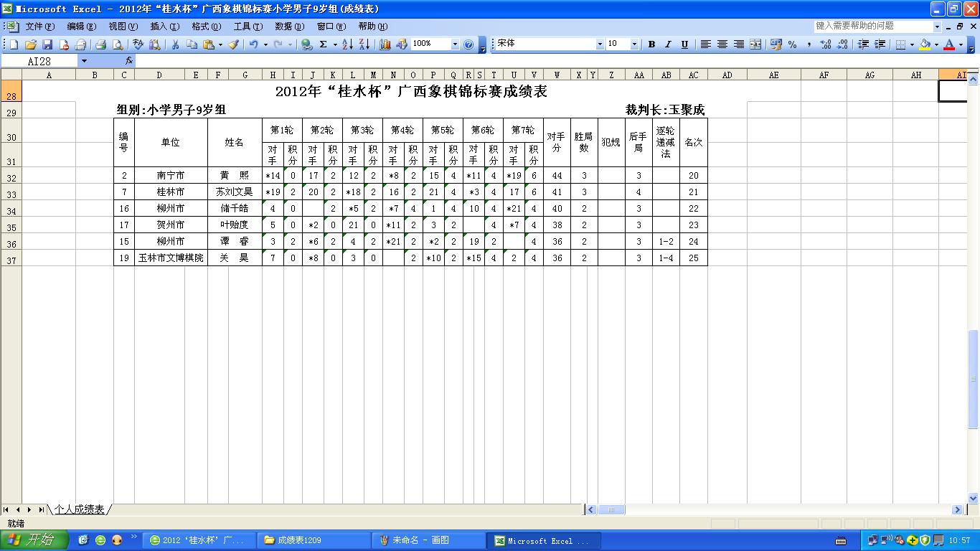Switch to 成绩表1209 folder taskbar button
This screenshot has width=980, height=551.
[314, 540]
